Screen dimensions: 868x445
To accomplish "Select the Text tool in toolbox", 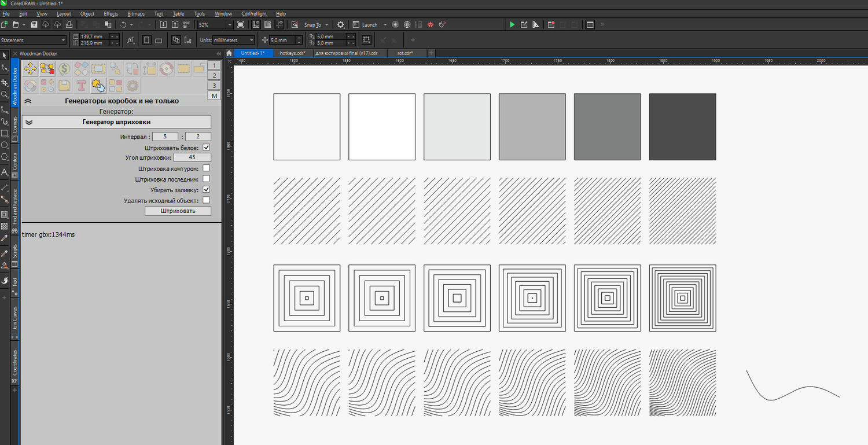I will coord(5,172).
